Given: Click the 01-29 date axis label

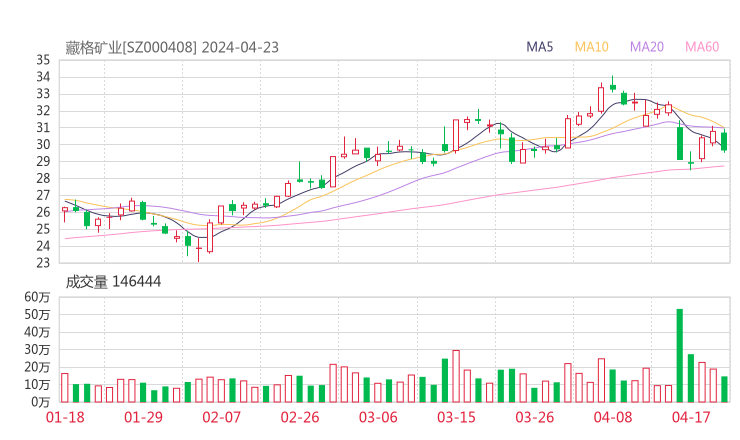Looking at the screenshot, I should point(143,417).
